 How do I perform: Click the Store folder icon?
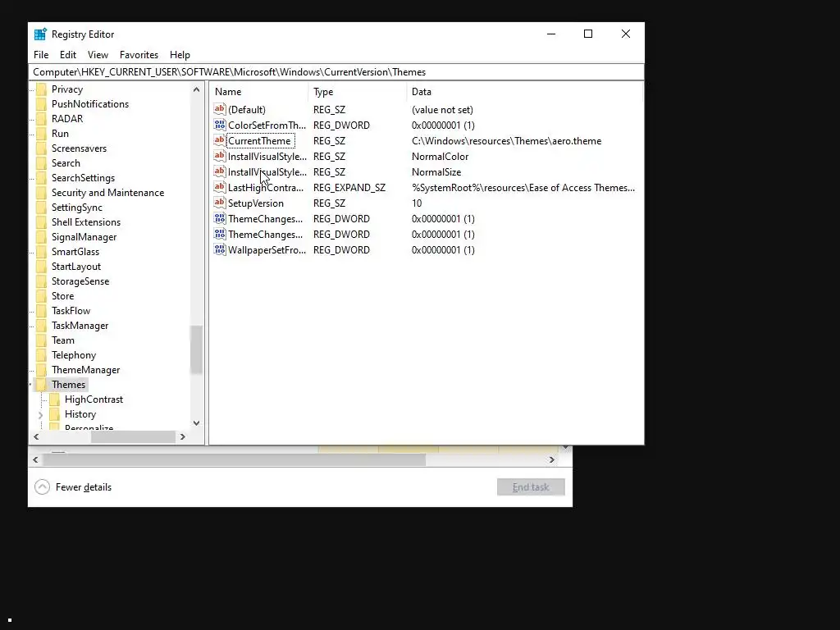click(41, 295)
